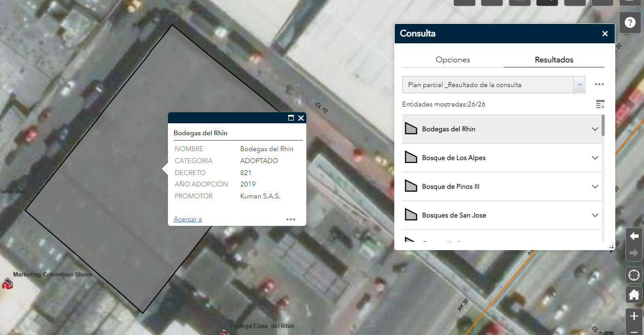Maximize the Bodegas del Rhin popup
This screenshot has width=644, height=335.
[x=291, y=118]
